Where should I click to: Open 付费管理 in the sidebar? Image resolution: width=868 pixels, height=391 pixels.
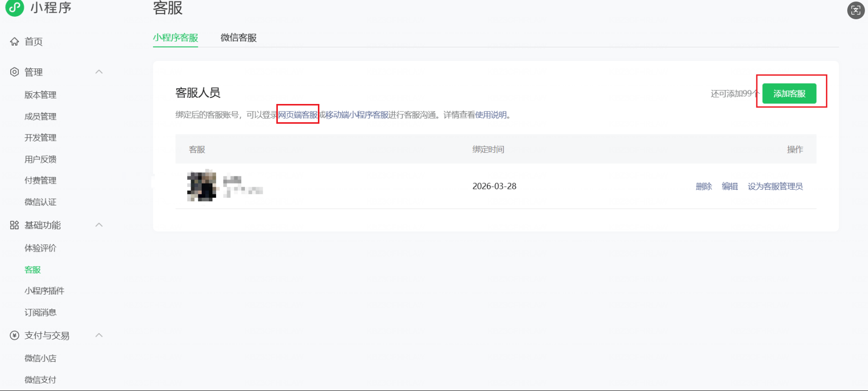[x=41, y=181]
